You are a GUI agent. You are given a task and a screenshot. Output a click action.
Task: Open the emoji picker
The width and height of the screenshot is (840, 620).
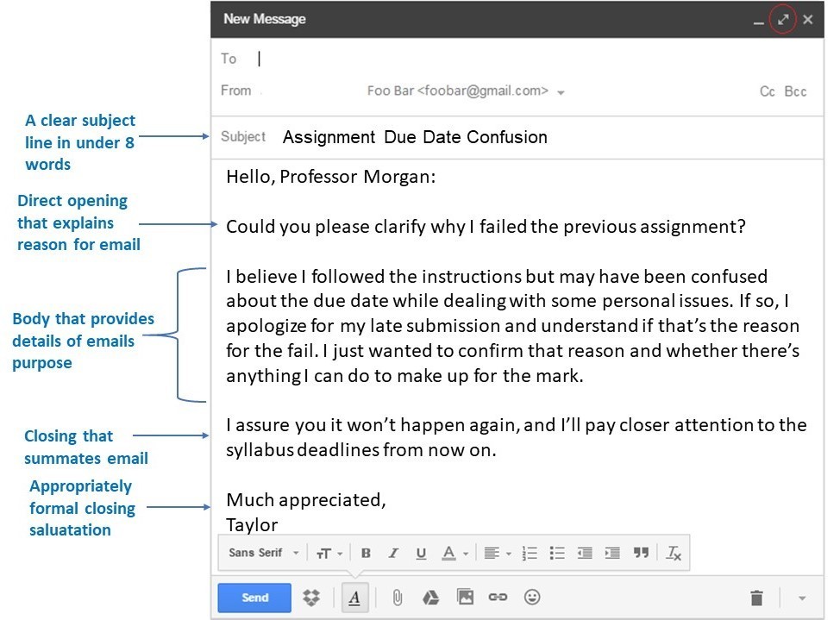point(532,597)
